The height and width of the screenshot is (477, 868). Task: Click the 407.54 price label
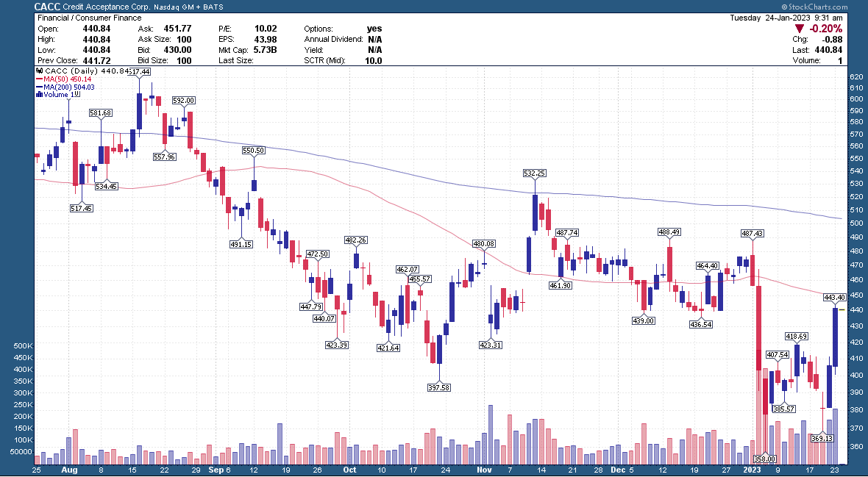point(778,354)
